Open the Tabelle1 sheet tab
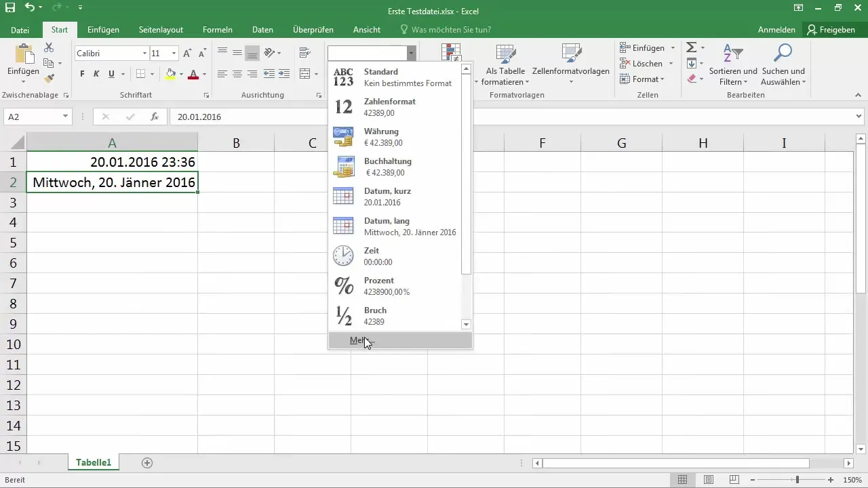The width and height of the screenshot is (868, 488). 94,463
